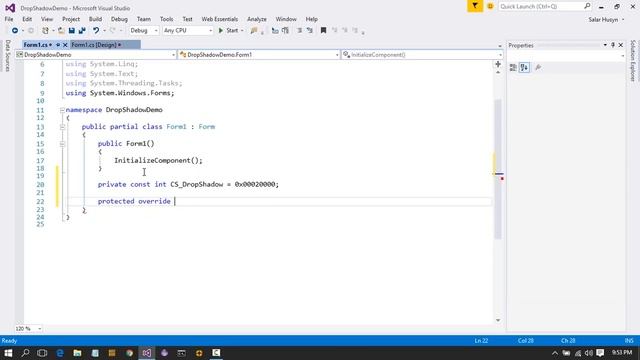The width and height of the screenshot is (640, 360).
Task: Click the protected override line
Action: pos(134,201)
